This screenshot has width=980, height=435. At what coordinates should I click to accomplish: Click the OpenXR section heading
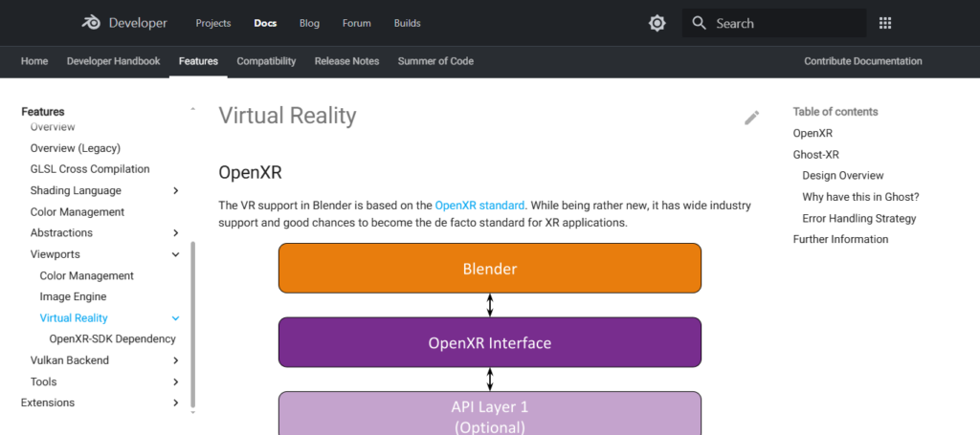[x=250, y=173]
